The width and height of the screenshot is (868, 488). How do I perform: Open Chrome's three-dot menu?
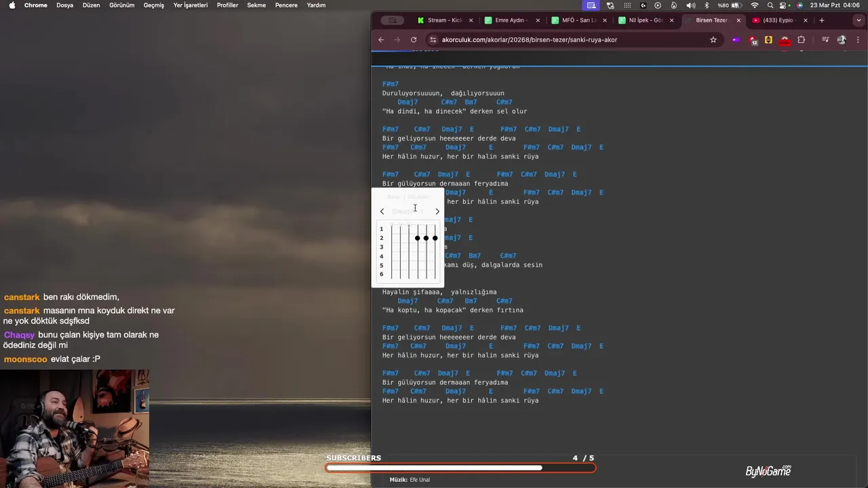point(858,39)
